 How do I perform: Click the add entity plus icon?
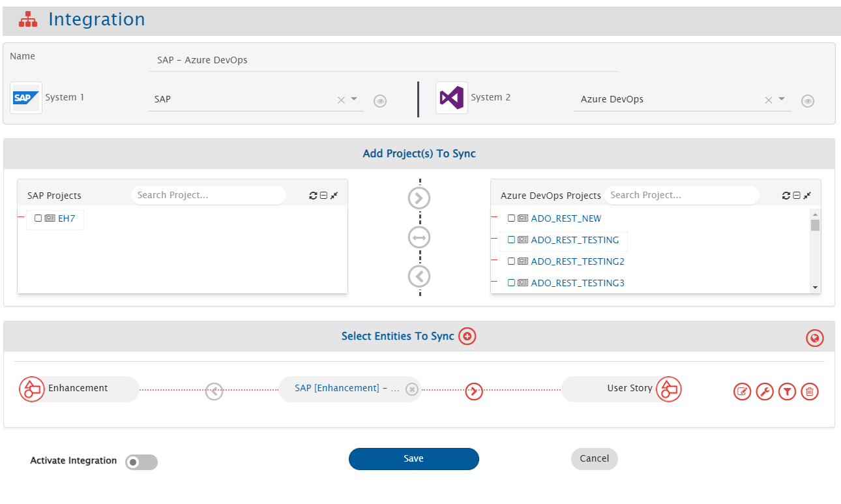click(467, 336)
